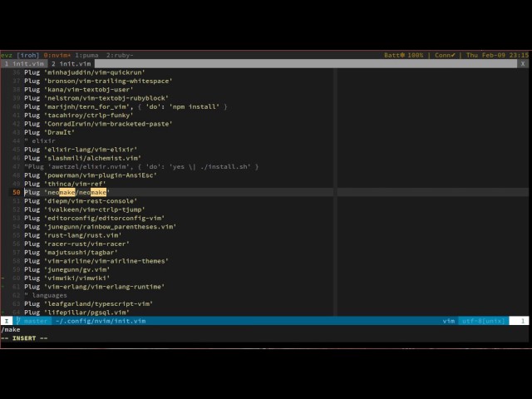532x399 pixels.
Task: Click line with nelstrom/vim-textobj-rubyblock
Action: (96, 98)
